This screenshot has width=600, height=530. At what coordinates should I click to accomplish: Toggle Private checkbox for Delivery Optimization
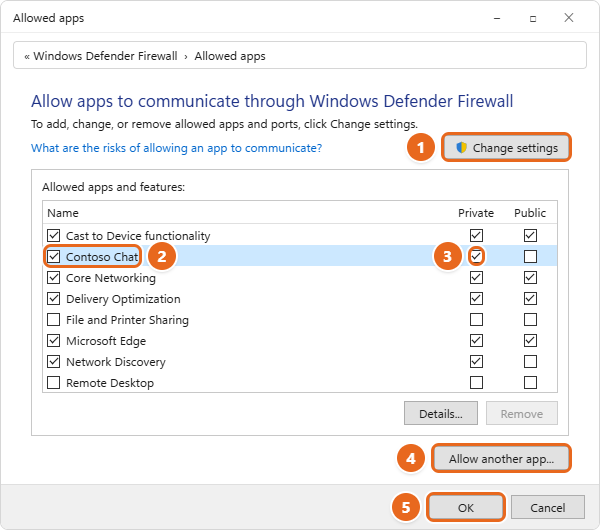point(476,298)
